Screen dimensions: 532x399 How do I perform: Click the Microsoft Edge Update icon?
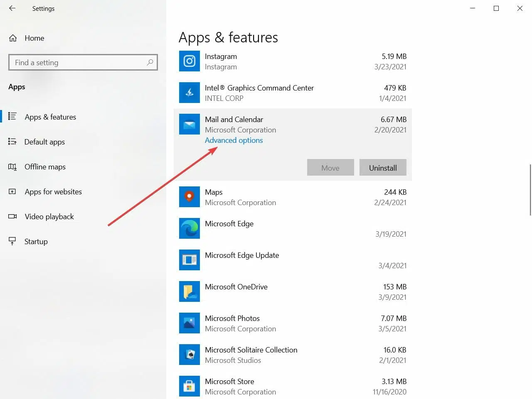[x=190, y=260]
